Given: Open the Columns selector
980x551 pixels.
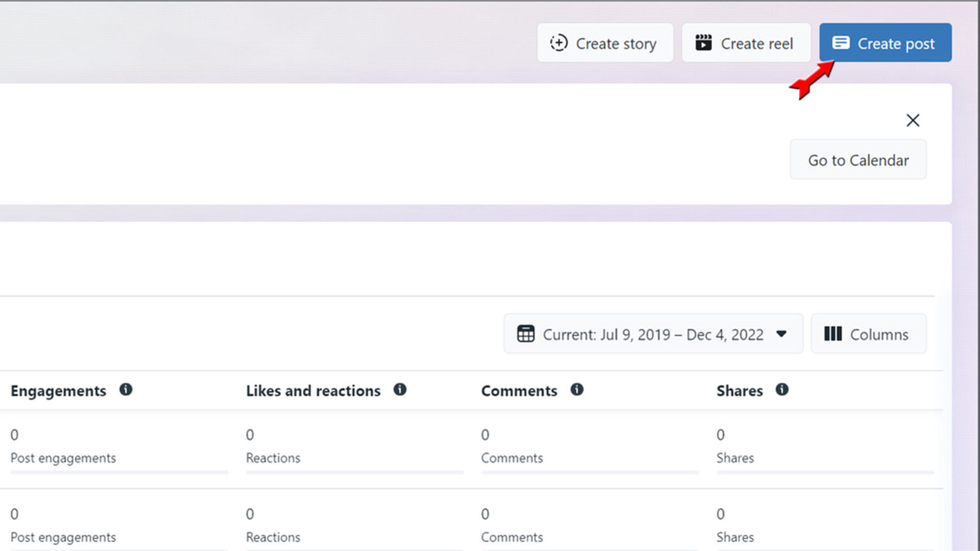Looking at the screenshot, I should (x=868, y=334).
